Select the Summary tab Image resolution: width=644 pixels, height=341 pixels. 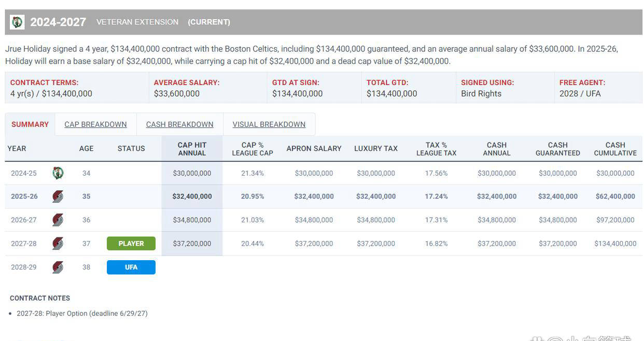pos(30,124)
